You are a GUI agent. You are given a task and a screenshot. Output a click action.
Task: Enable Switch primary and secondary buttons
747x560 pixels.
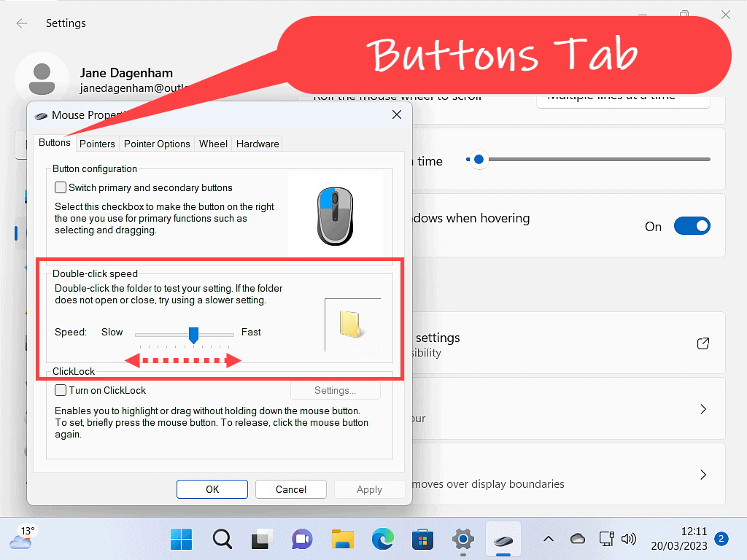pyautogui.click(x=61, y=187)
